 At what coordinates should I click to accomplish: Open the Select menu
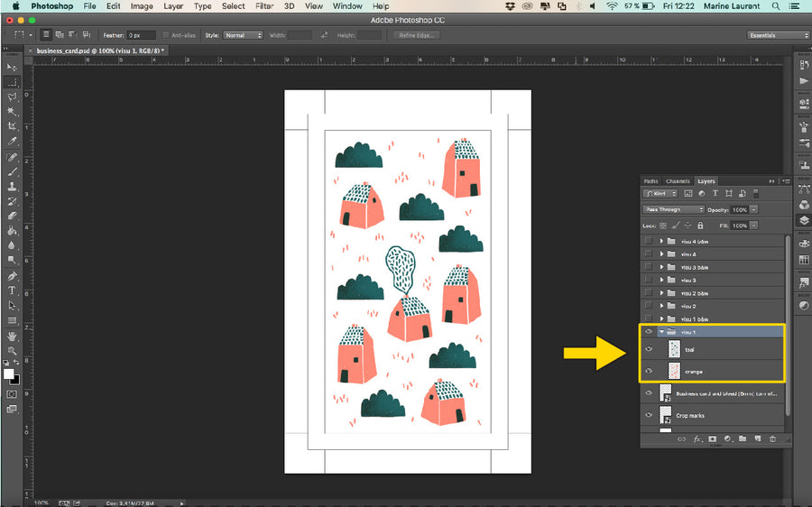tap(233, 6)
